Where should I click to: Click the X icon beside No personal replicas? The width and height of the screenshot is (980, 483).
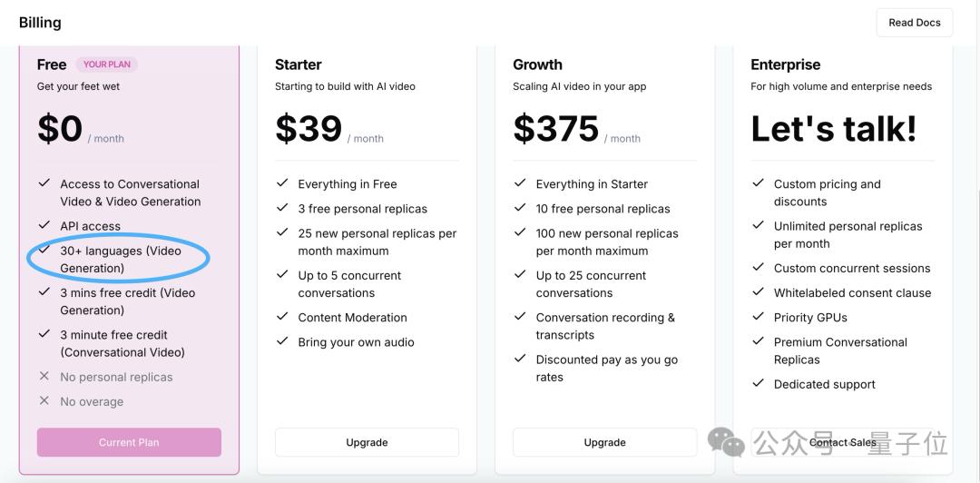coord(44,377)
